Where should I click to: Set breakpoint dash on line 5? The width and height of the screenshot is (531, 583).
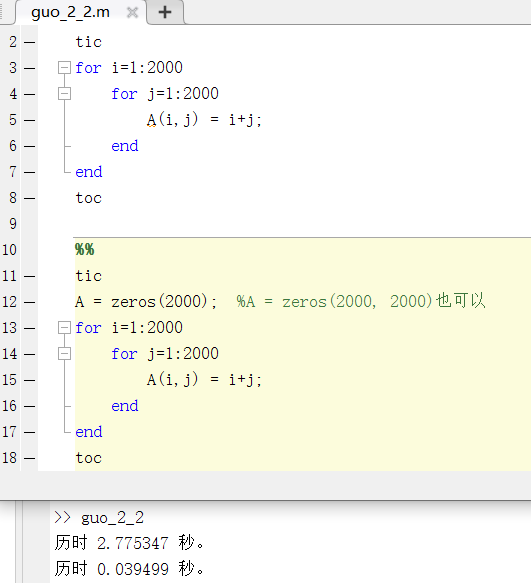pyautogui.click(x=30, y=120)
